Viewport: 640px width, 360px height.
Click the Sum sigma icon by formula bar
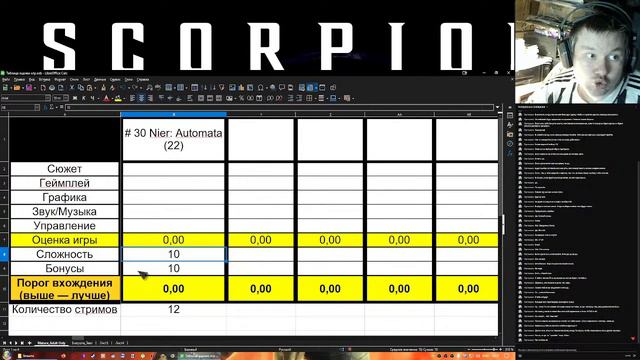click(51, 107)
